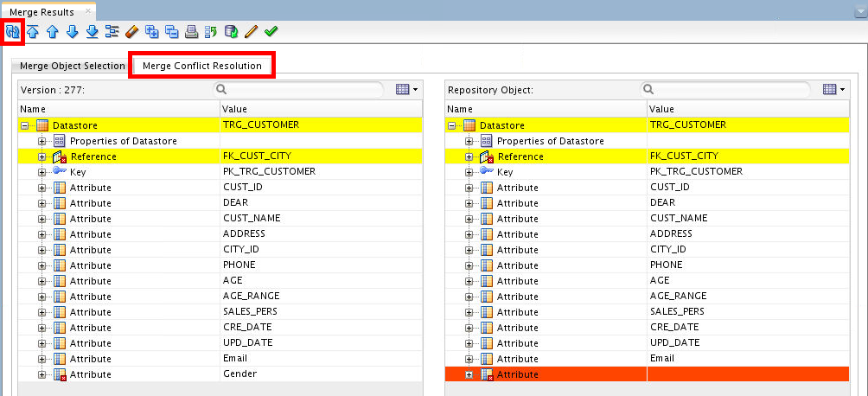Image resolution: width=868 pixels, height=396 pixels.
Task: Click the Refresh merge results toolbar icon
Action: click(x=12, y=32)
